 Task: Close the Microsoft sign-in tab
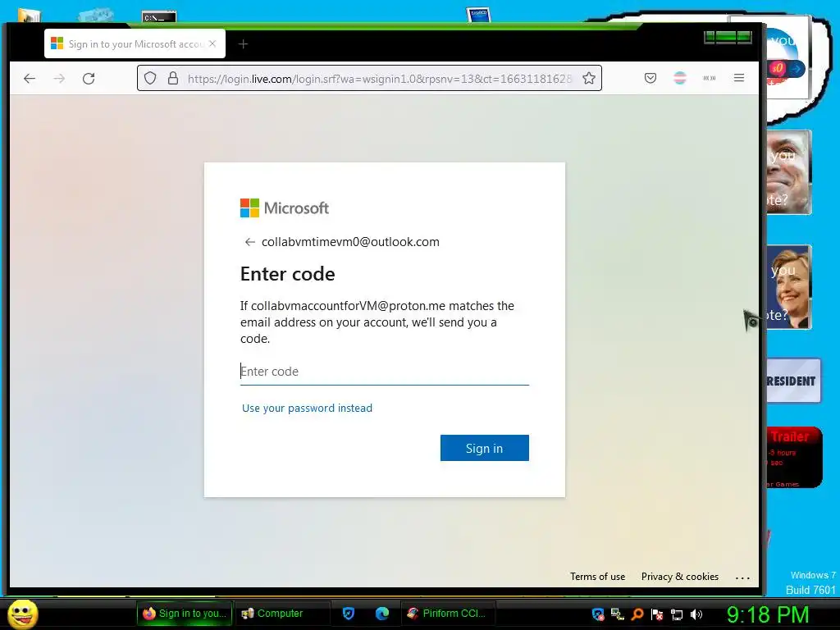coord(212,44)
